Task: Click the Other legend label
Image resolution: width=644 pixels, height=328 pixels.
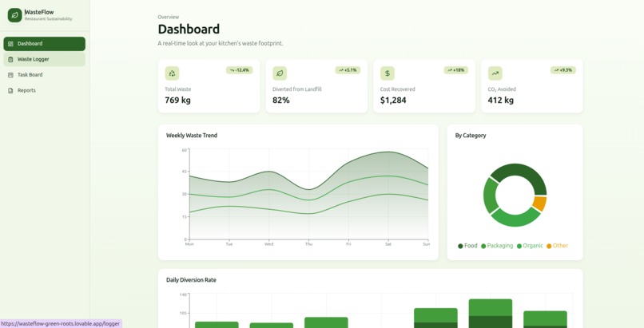Action: coord(560,246)
